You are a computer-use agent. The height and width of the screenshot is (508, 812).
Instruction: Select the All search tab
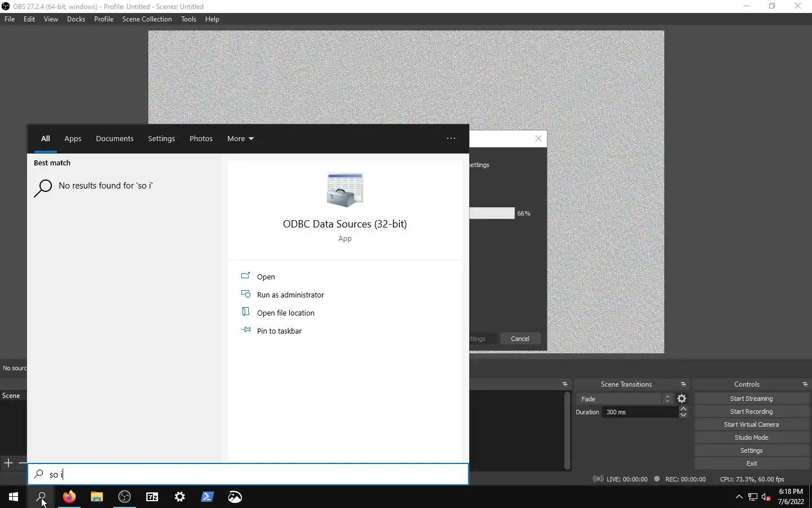click(46, 138)
